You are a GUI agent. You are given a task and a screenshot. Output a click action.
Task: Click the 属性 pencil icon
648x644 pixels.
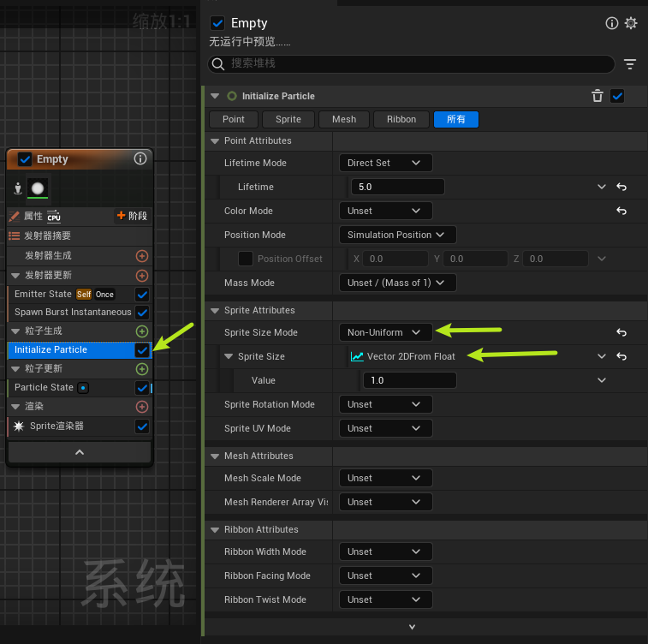click(x=14, y=216)
